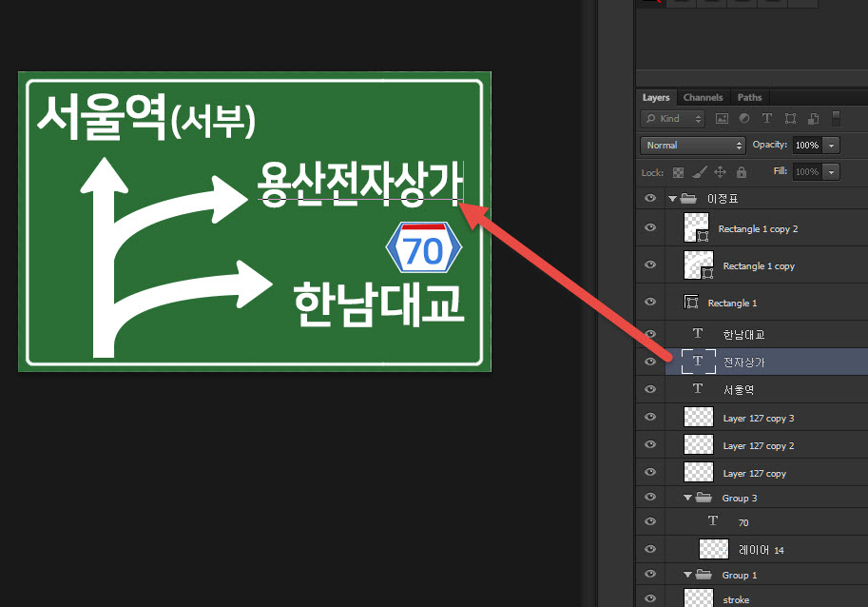Screen dimensions: 868x607
Task: Open the Opacity slider dropdown arrow
Action: [831, 146]
